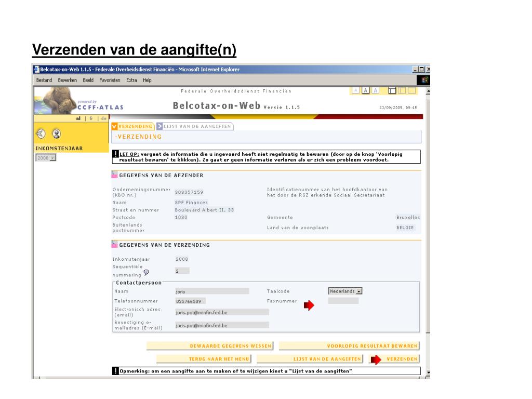Open the Bestand menu

44,80
